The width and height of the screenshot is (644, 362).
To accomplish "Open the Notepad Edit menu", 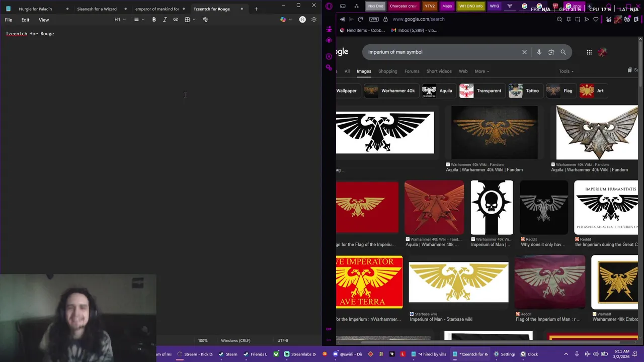I will tap(25, 20).
